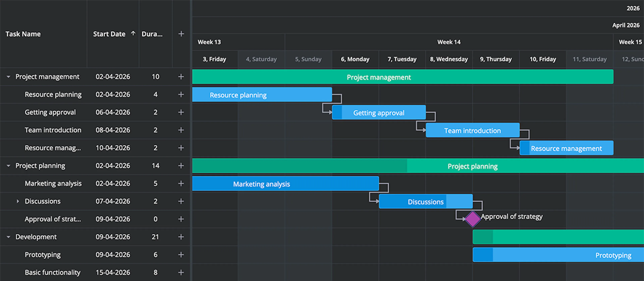The width and height of the screenshot is (644, 281).
Task: Click the 4, Saturday day header
Action: coord(261,59)
